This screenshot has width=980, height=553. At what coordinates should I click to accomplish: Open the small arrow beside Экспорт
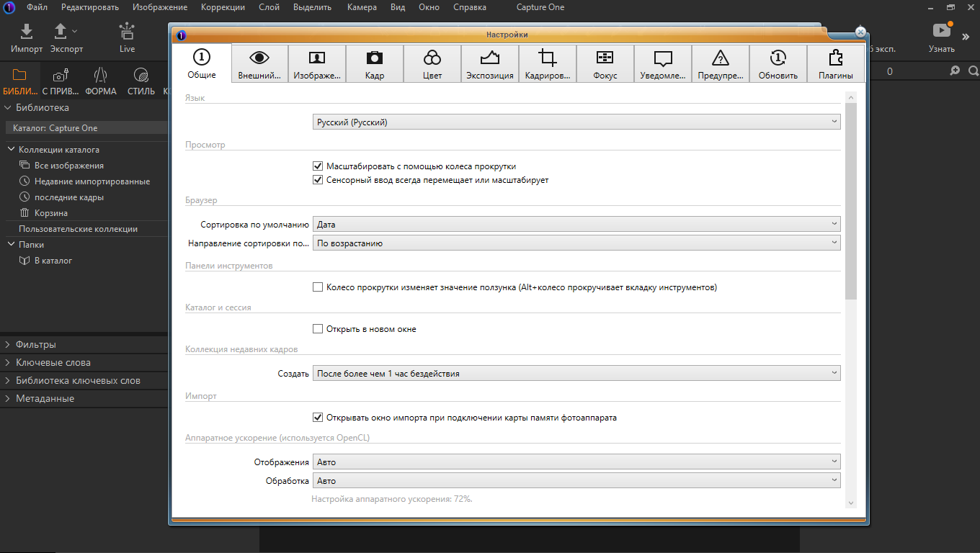pos(75,32)
